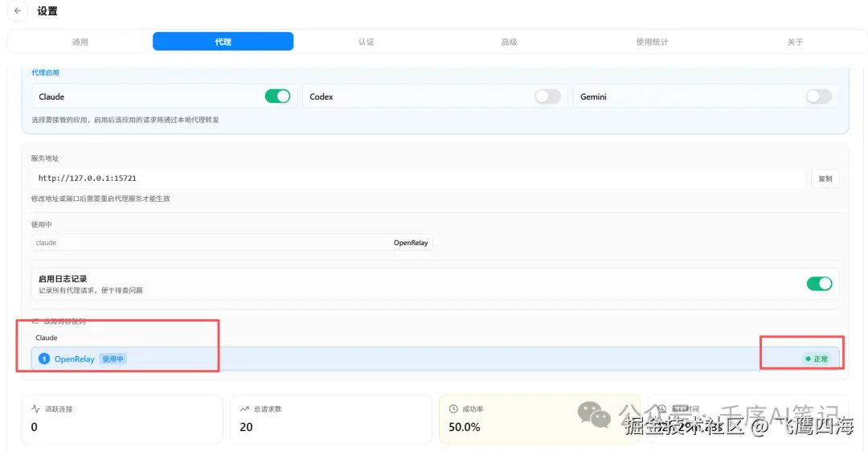Screen dimensions: 868x451
Task: Click the 50.0% success rate value
Action: (x=464, y=427)
